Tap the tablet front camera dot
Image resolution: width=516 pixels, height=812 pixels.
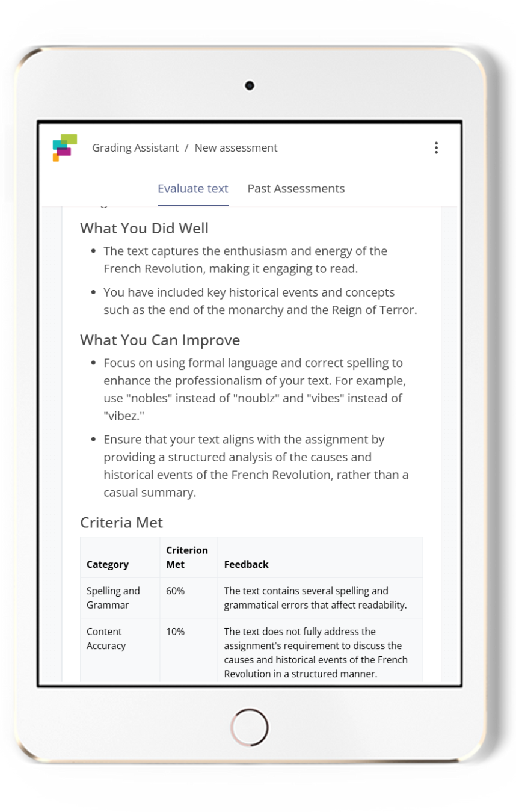coord(250,85)
